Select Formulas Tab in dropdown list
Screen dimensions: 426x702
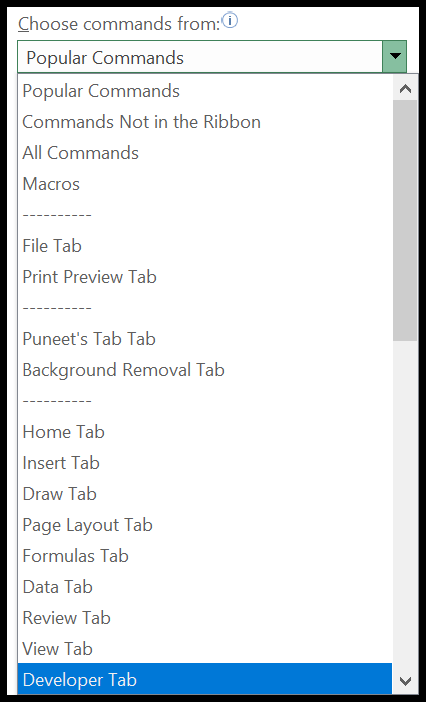click(x=205, y=556)
